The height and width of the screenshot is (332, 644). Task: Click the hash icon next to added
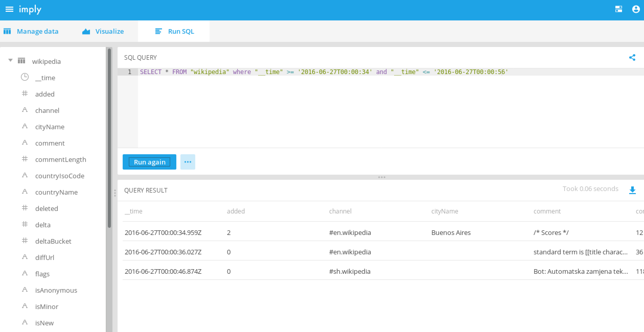(x=25, y=93)
